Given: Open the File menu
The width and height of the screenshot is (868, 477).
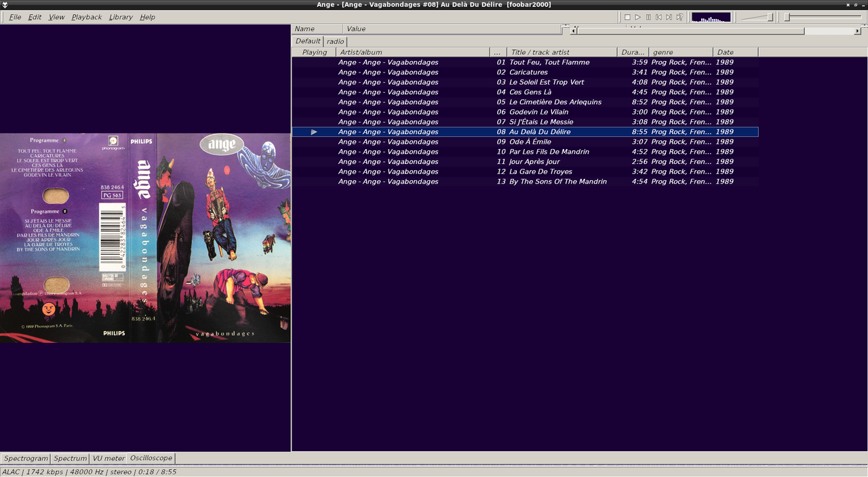Looking at the screenshot, I should (15, 17).
